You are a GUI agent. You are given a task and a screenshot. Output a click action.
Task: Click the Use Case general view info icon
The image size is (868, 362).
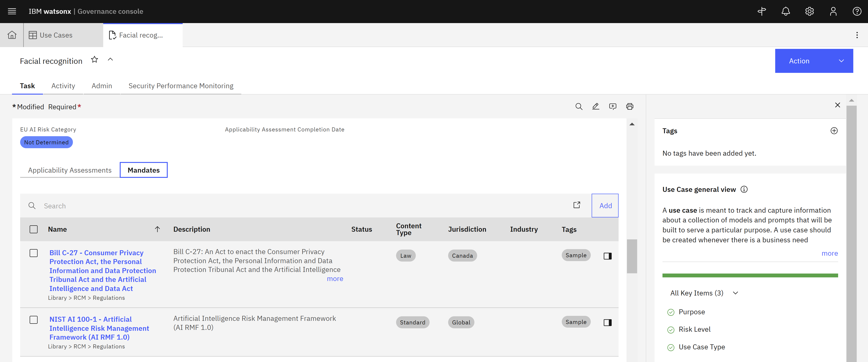[x=744, y=189]
